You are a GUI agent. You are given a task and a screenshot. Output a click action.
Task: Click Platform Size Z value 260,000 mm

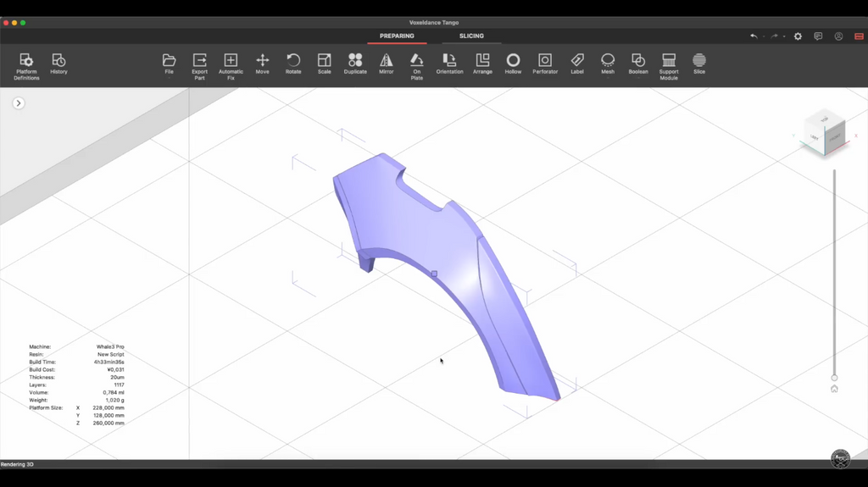point(108,423)
